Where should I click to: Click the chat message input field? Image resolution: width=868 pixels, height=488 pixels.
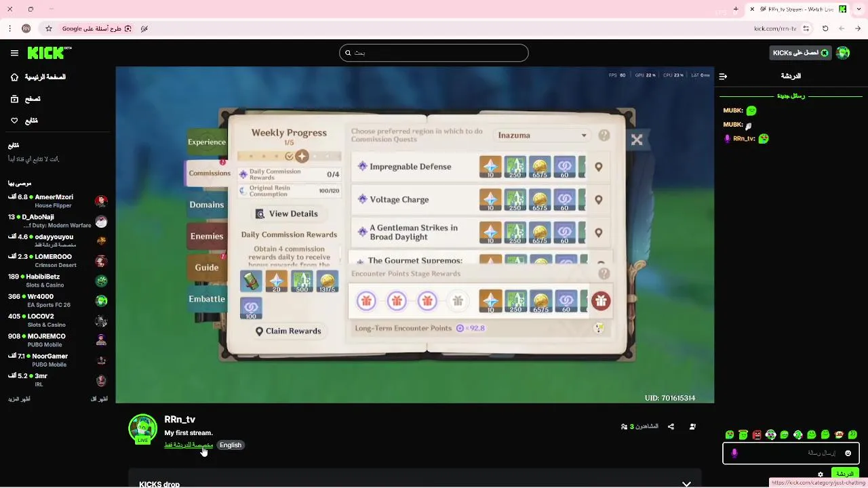pos(791,453)
